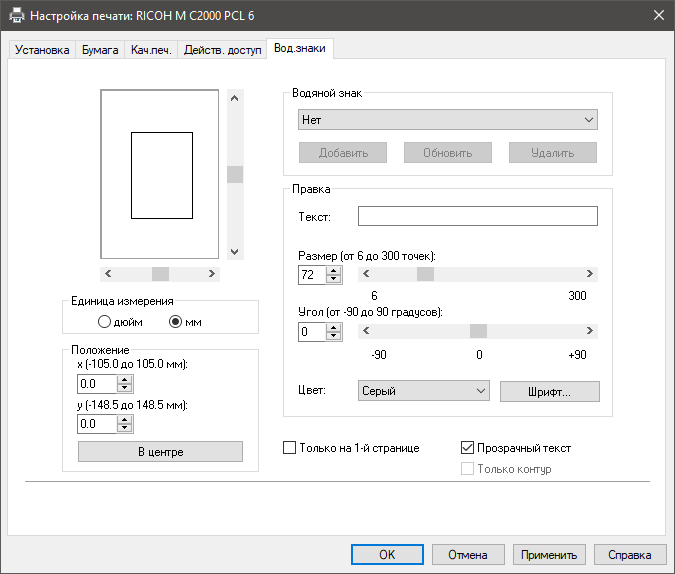Click the printer icon in title bar
This screenshot has width=675, height=574.
[x=17, y=16]
